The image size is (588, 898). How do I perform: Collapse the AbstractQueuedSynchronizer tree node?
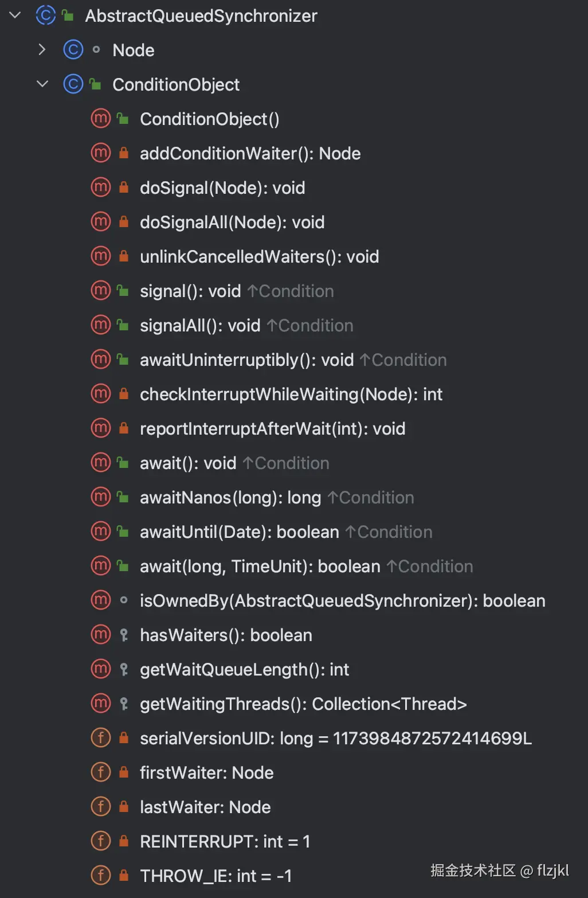15,15
